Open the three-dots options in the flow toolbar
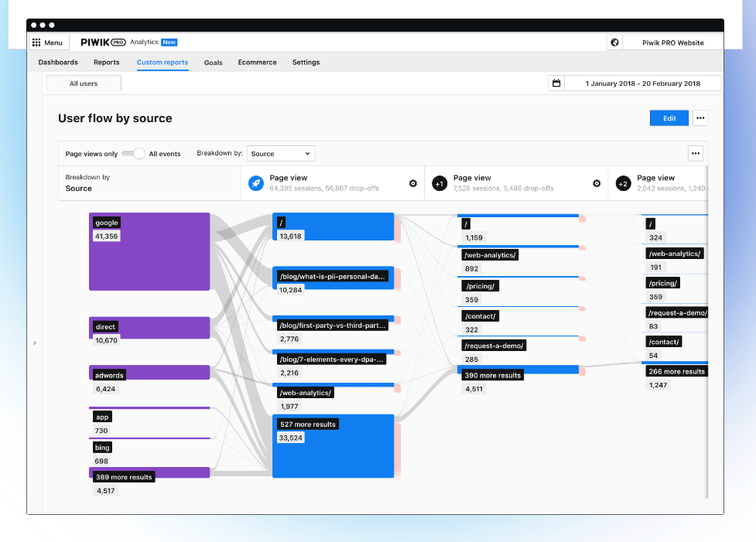The height and width of the screenshot is (542, 756). (695, 153)
